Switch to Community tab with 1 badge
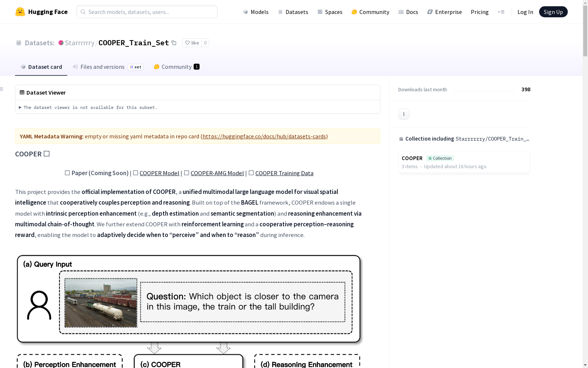588x368 pixels. pos(176,67)
